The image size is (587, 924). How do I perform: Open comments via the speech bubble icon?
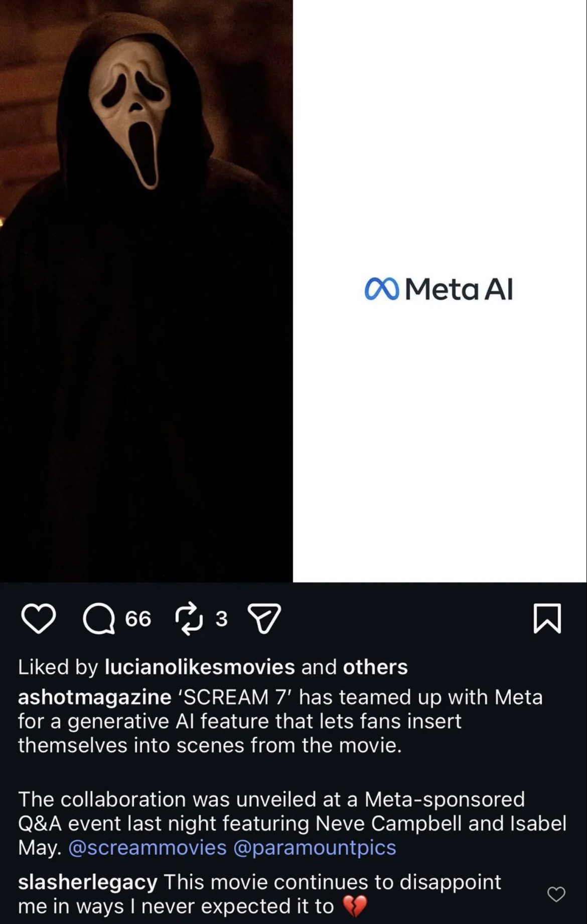click(x=98, y=619)
